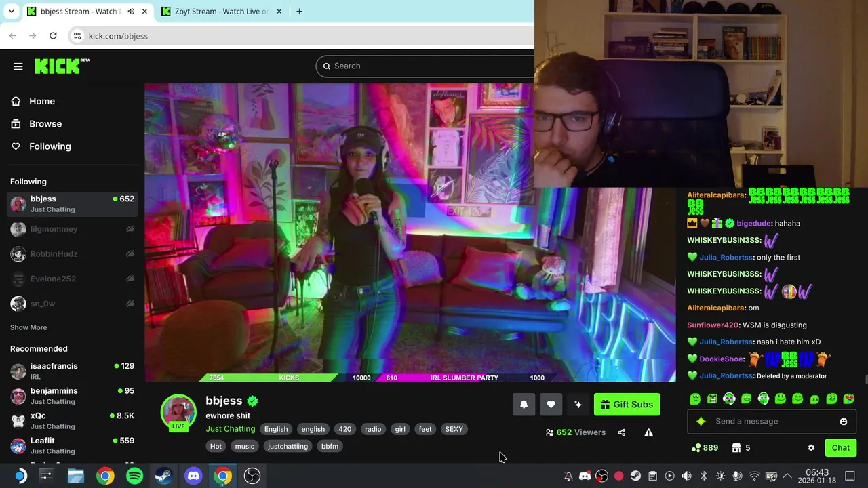868x488 pixels.
Task: Click the Kick logo
Action: click(62, 66)
